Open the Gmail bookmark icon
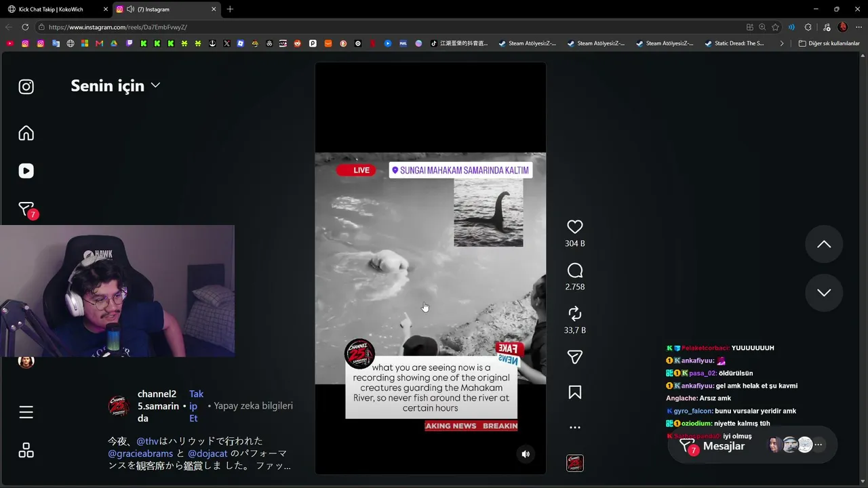This screenshot has width=868, height=488. coord(99,43)
